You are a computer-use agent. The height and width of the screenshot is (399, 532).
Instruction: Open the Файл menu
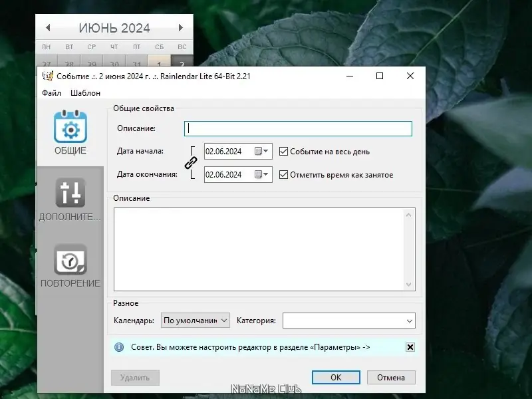click(x=52, y=93)
